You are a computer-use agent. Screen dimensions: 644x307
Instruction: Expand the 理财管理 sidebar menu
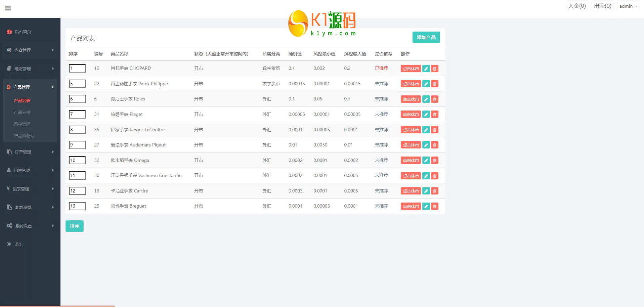pyautogui.click(x=30, y=69)
